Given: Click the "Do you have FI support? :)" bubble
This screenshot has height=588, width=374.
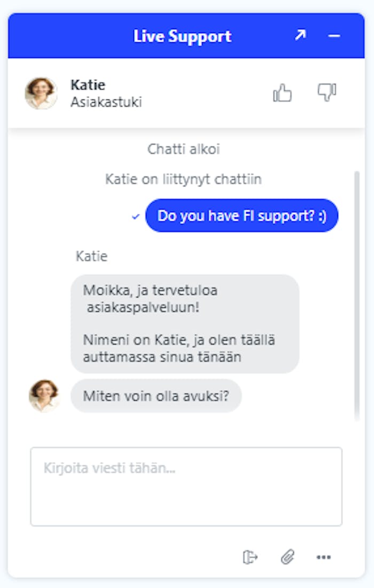Looking at the screenshot, I should [x=241, y=216].
